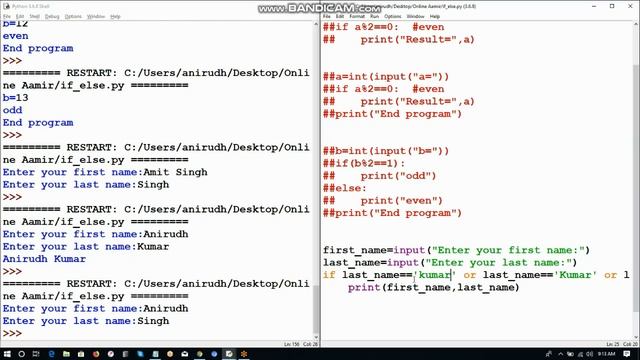640x360 pixels.
Task: Click 'b=13' line in shell
Action: [16, 98]
